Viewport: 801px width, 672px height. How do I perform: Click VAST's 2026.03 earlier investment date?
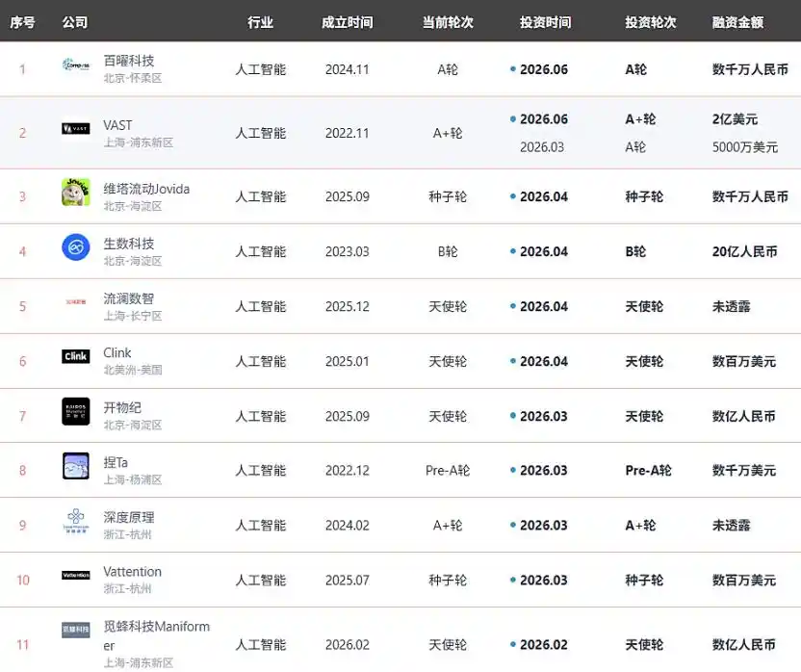(542, 147)
